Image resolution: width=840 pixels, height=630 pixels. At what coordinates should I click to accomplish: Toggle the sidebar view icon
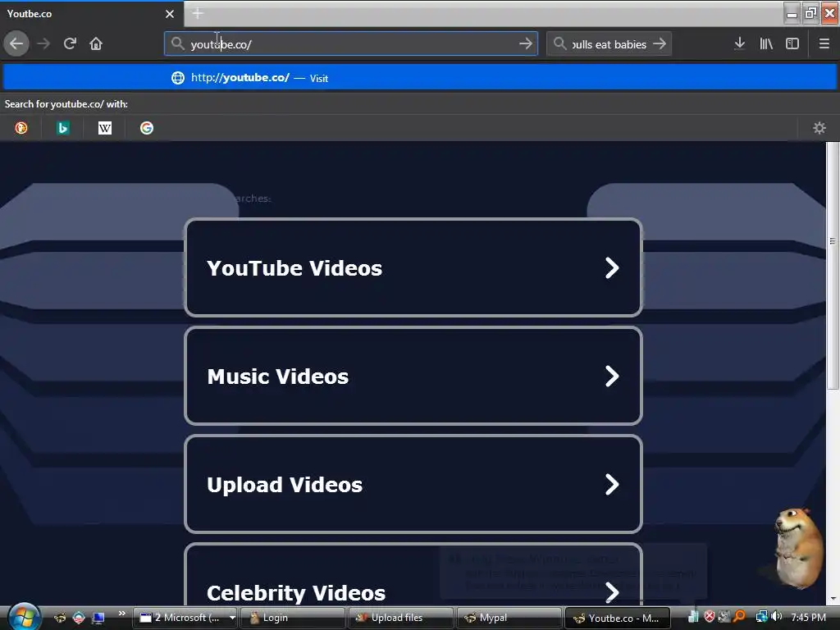(792, 43)
